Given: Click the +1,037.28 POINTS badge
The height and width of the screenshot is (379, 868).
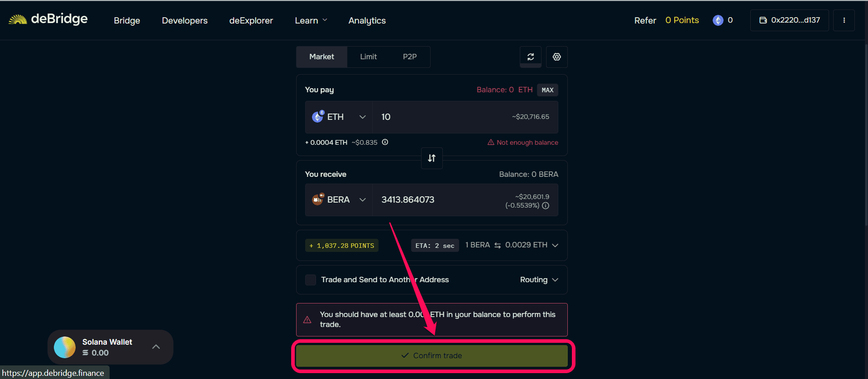Looking at the screenshot, I should coord(342,246).
